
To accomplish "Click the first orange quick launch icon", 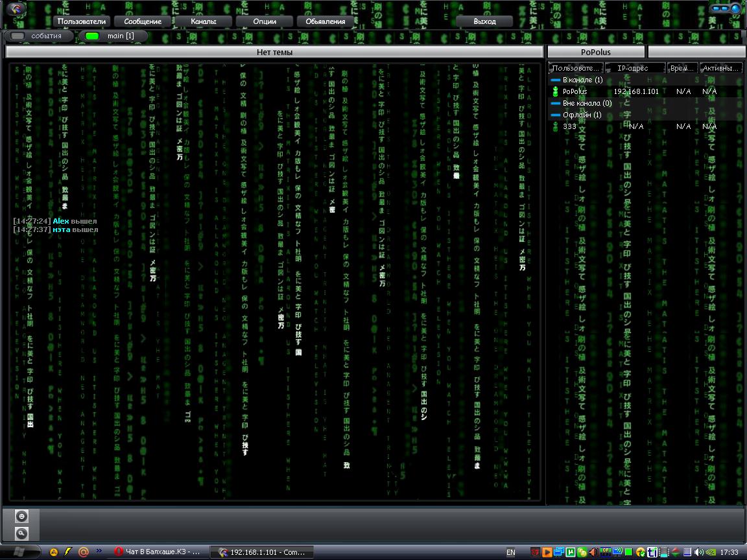I will pyautogui.click(x=54, y=552).
